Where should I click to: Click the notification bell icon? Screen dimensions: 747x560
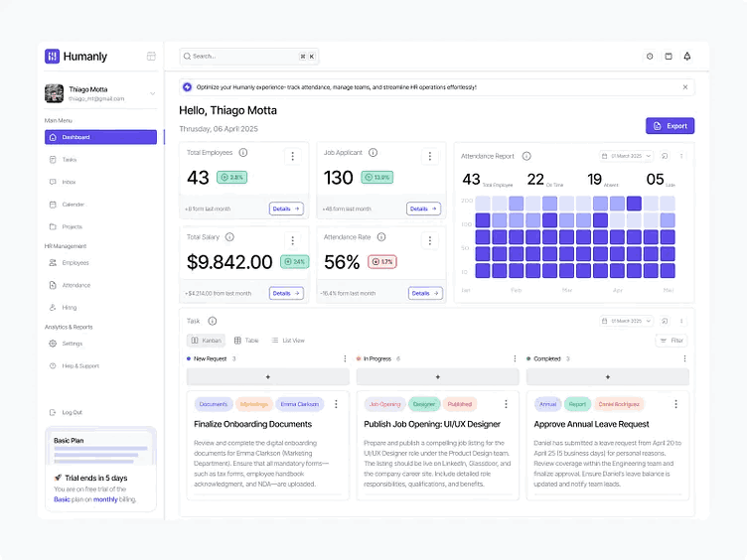point(687,57)
